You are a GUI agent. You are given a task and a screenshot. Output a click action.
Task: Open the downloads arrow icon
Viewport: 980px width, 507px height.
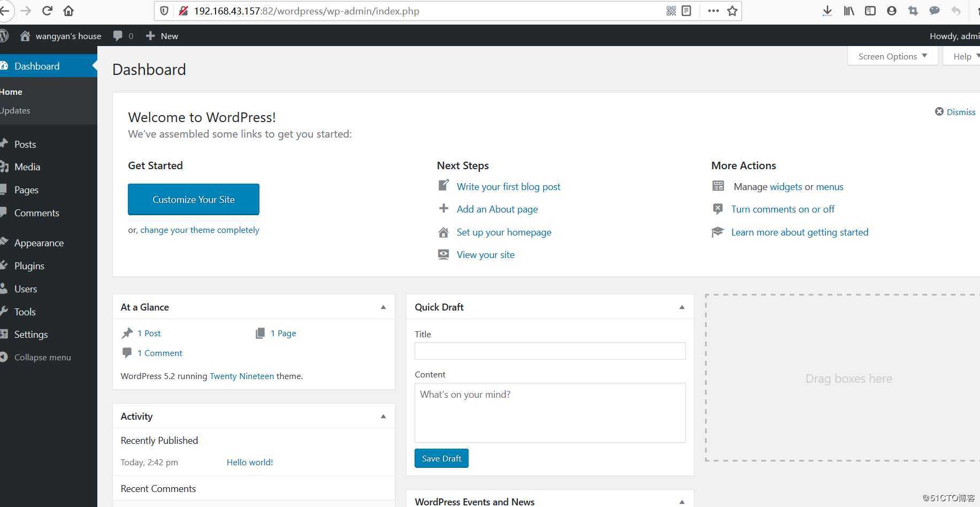coord(827,11)
